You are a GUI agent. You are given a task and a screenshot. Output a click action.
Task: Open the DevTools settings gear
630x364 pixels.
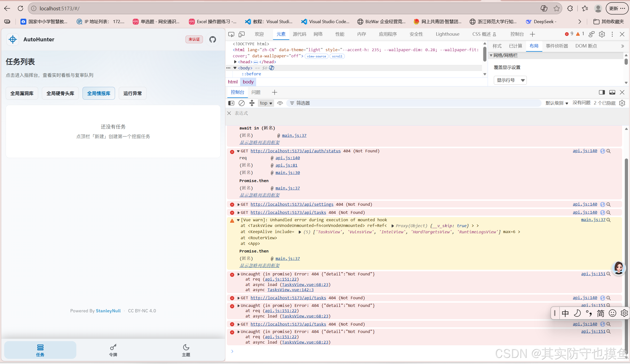tap(602, 34)
